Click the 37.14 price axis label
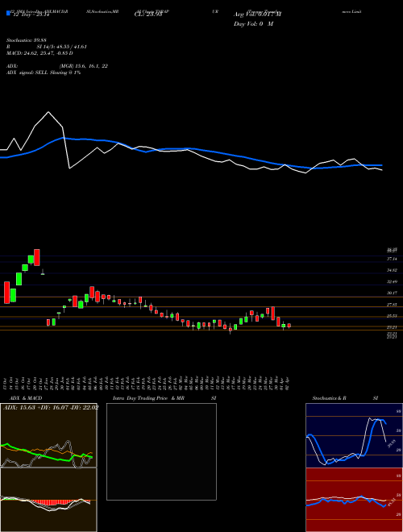403x532 pixels. 392,259
